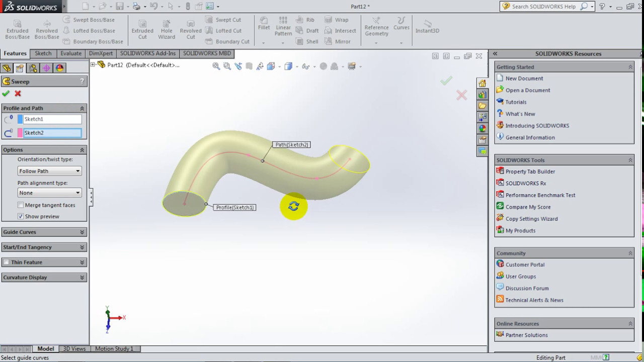Viewport: 644px width, 362px height.
Task: Open Custom Properties task pane tab
Action: pos(482,140)
